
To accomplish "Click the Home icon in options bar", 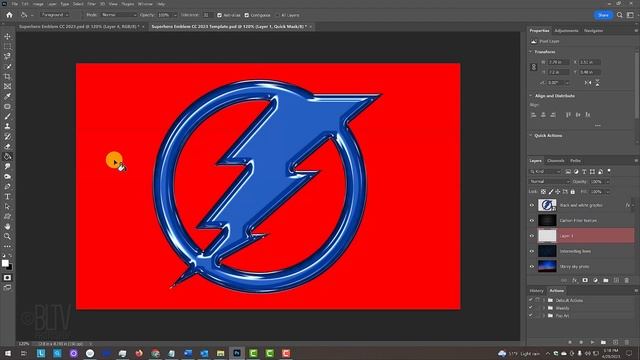I will (x=9, y=15).
